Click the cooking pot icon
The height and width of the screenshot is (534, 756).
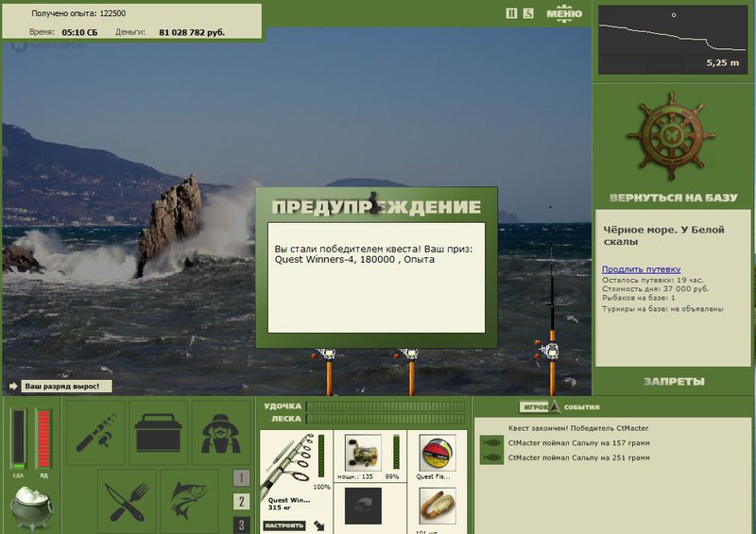pyautogui.click(x=32, y=508)
